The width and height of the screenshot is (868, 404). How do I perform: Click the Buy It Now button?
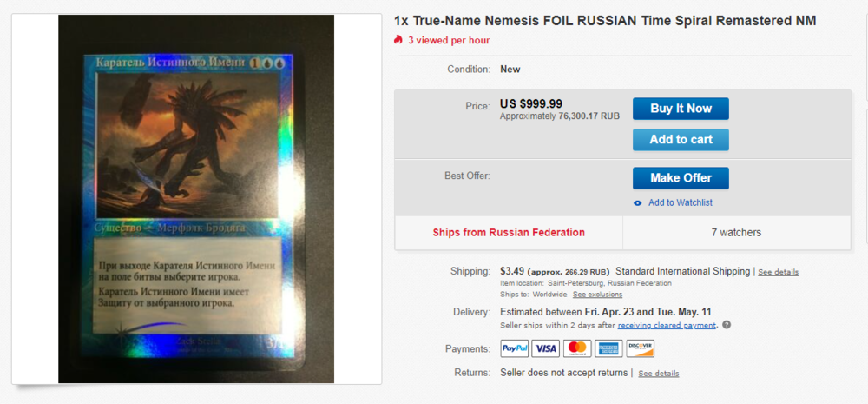(x=681, y=109)
